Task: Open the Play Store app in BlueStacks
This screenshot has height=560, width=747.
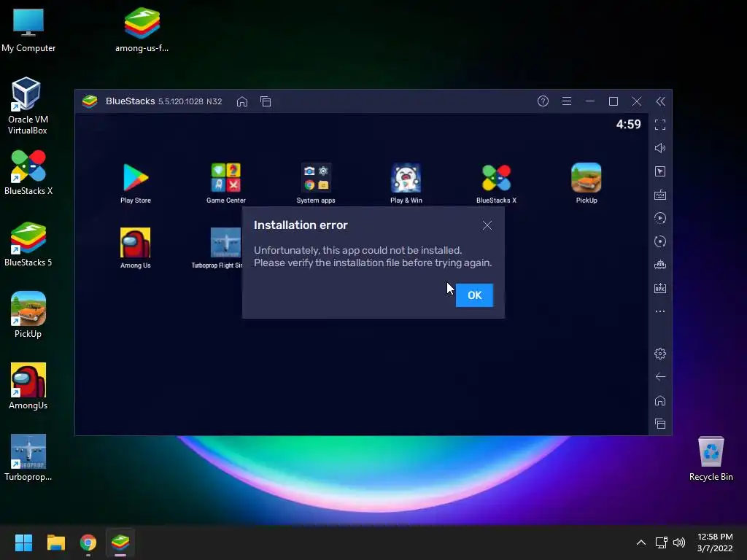Action: (x=136, y=183)
